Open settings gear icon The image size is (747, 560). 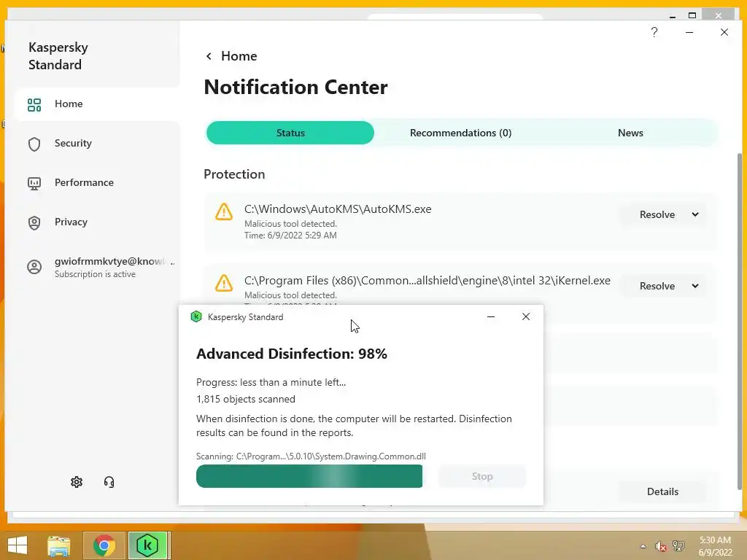[x=77, y=482]
